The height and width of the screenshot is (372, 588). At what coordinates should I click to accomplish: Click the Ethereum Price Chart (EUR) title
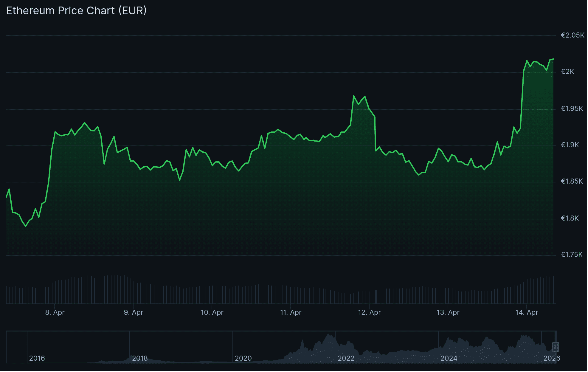pos(76,11)
